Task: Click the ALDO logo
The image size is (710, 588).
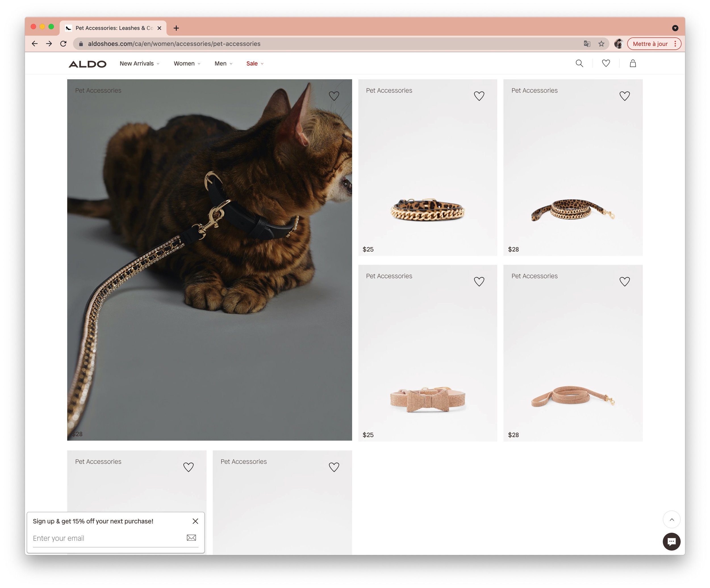Action: point(87,64)
